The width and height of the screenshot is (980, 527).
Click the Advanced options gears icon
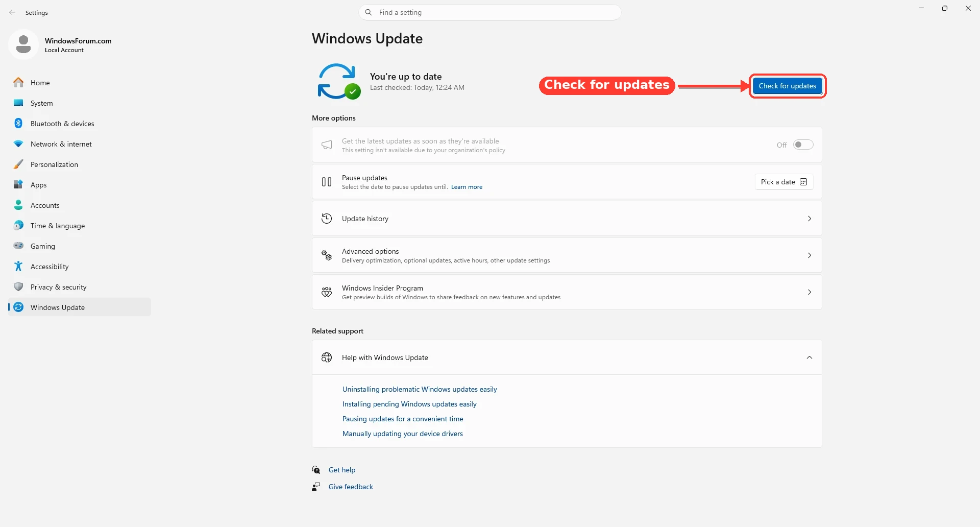(x=327, y=255)
